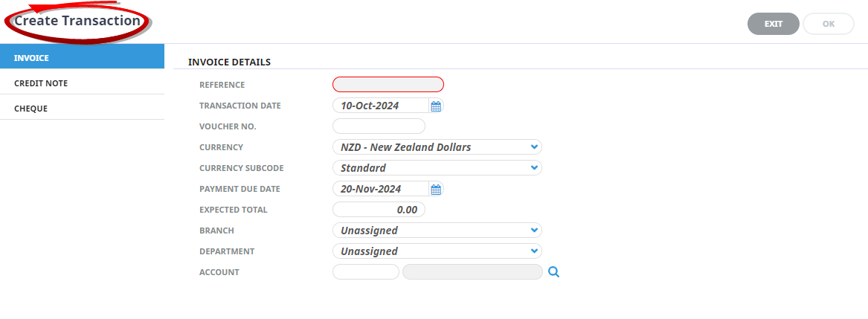Click the Create Transaction page title
The width and height of the screenshot is (868, 319).
click(x=77, y=21)
